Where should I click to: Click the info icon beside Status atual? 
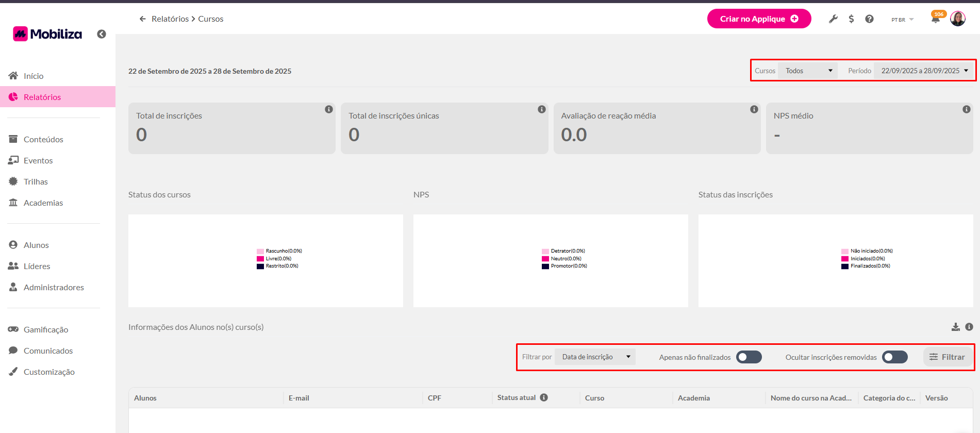coord(544,397)
